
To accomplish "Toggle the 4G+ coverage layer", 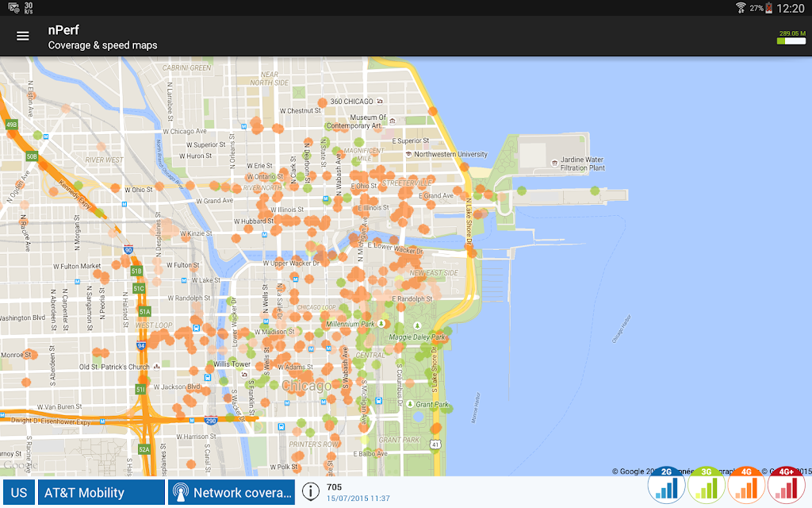I will [786, 486].
